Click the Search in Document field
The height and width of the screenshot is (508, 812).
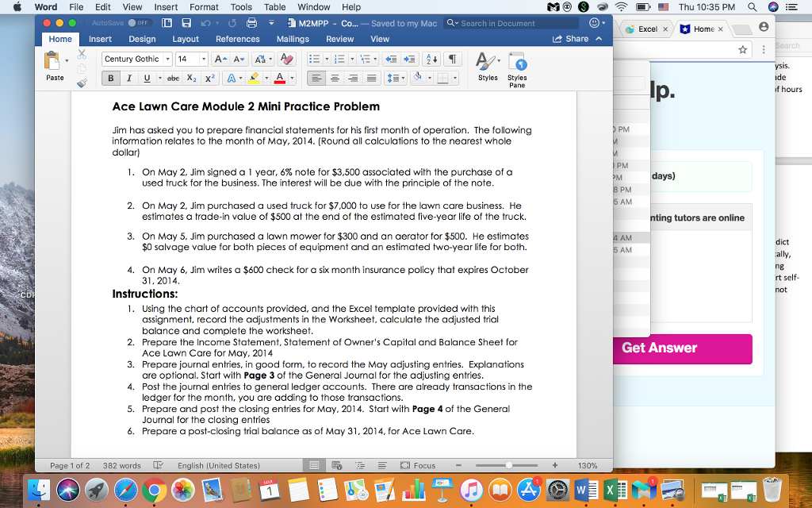tap(511, 23)
